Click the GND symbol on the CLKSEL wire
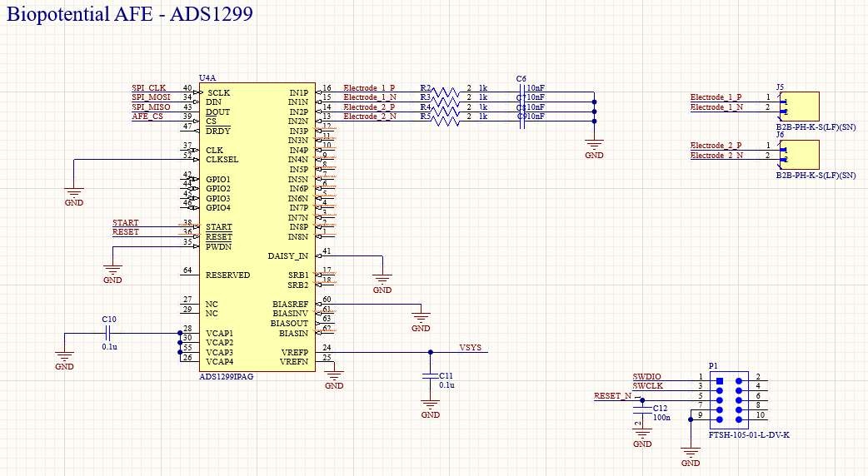The width and height of the screenshot is (868, 476). [74, 197]
